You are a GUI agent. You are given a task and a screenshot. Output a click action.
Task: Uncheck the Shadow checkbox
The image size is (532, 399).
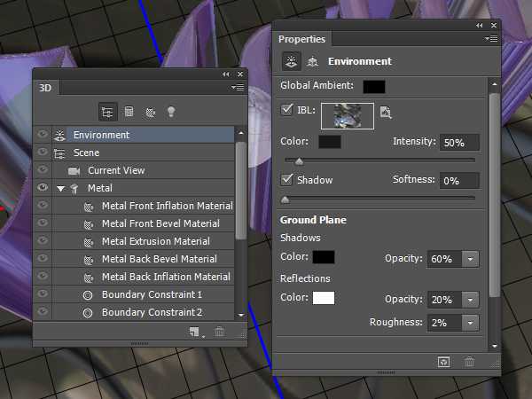tap(286, 180)
